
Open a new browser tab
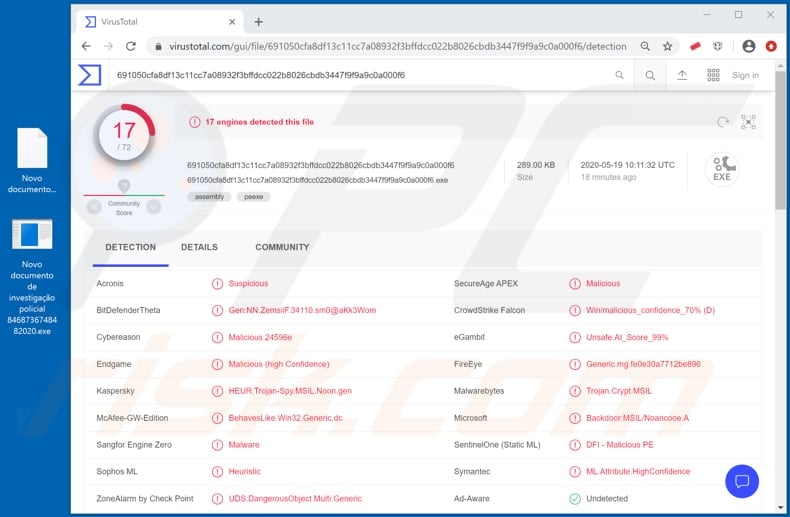point(258,22)
